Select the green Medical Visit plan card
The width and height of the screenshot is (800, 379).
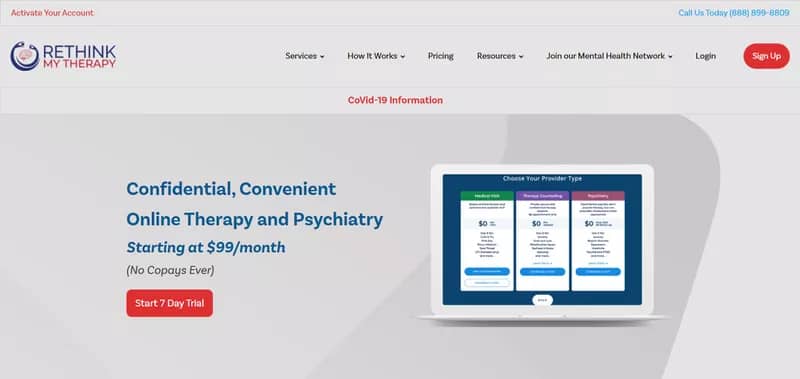point(487,241)
